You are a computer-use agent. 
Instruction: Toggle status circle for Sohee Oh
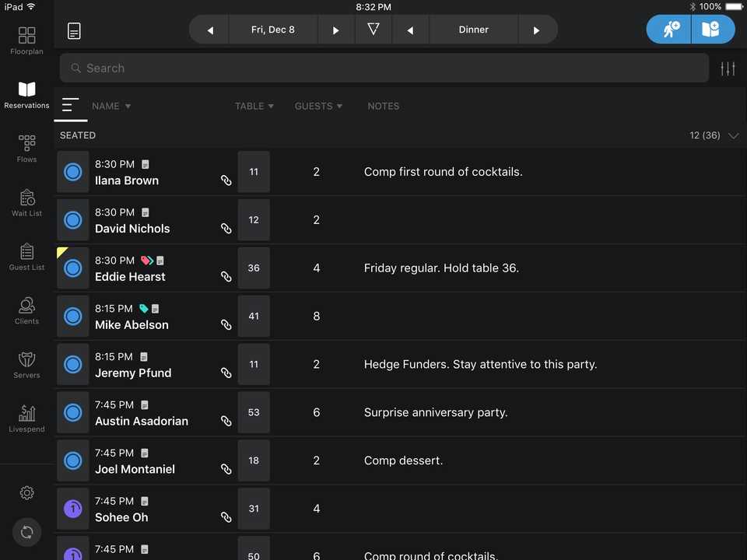[x=73, y=509]
